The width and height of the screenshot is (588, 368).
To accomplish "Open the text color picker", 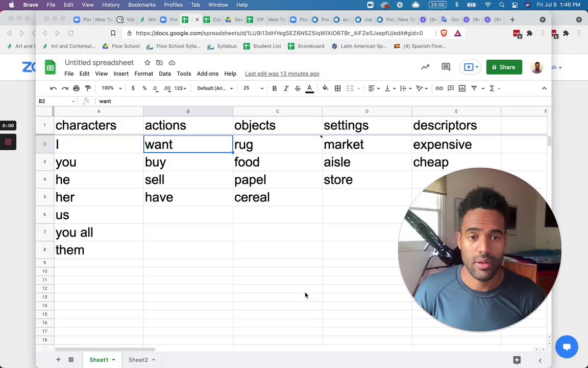I will (310, 88).
